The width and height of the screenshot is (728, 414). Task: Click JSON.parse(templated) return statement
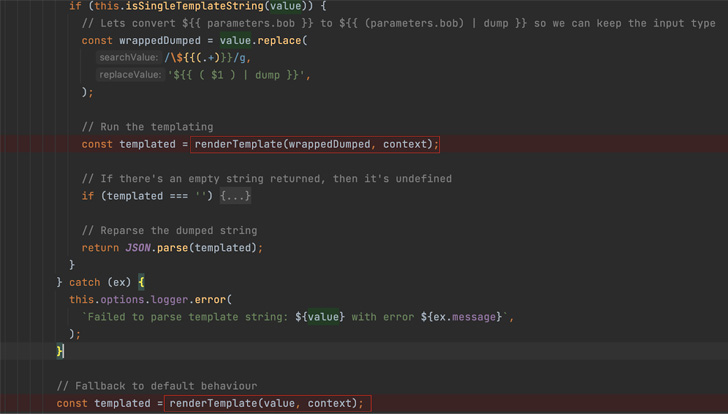(172, 248)
